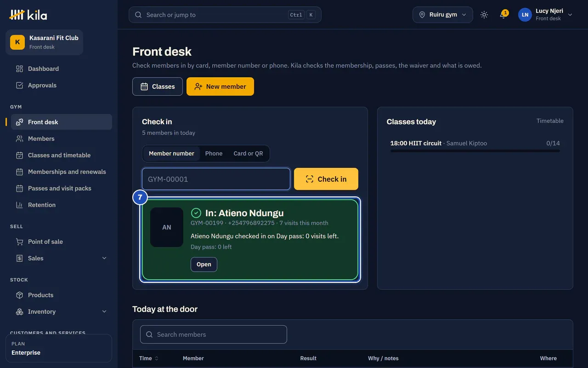Open the Ruiru gym location dropdown

click(443, 15)
